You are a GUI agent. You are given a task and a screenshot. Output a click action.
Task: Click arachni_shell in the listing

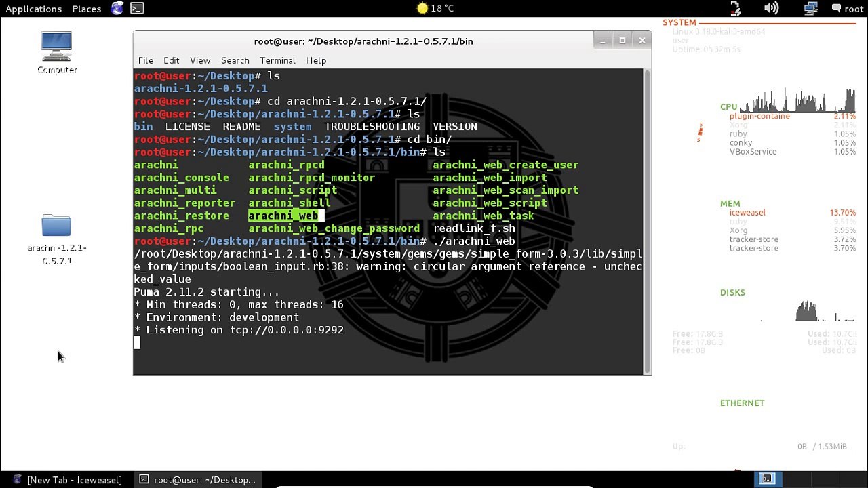(290, 203)
